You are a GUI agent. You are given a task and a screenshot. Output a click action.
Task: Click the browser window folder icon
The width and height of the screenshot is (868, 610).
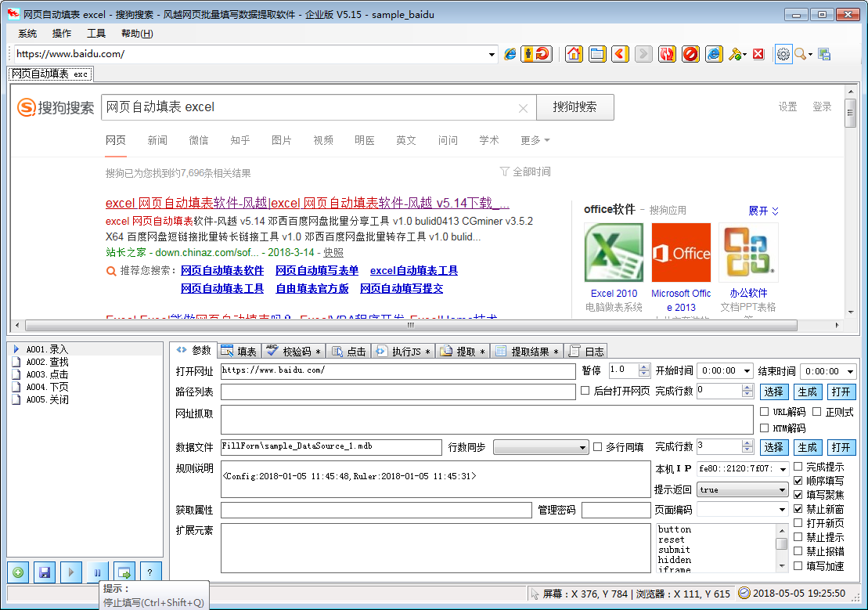(597, 54)
